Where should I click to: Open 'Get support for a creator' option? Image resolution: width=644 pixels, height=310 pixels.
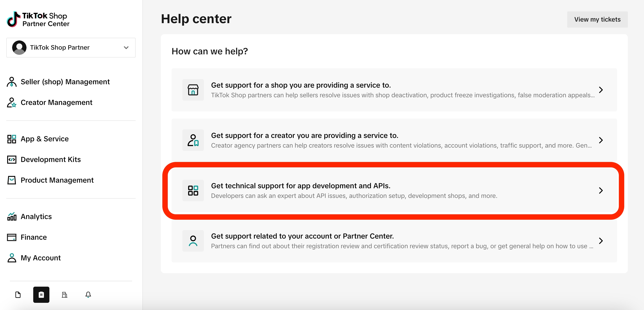pyautogui.click(x=394, y=140)
